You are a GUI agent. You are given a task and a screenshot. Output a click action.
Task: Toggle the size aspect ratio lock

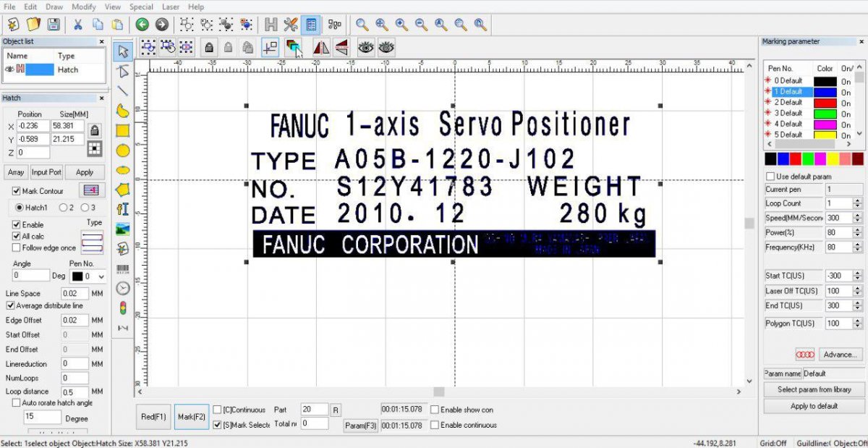[95, 130]
